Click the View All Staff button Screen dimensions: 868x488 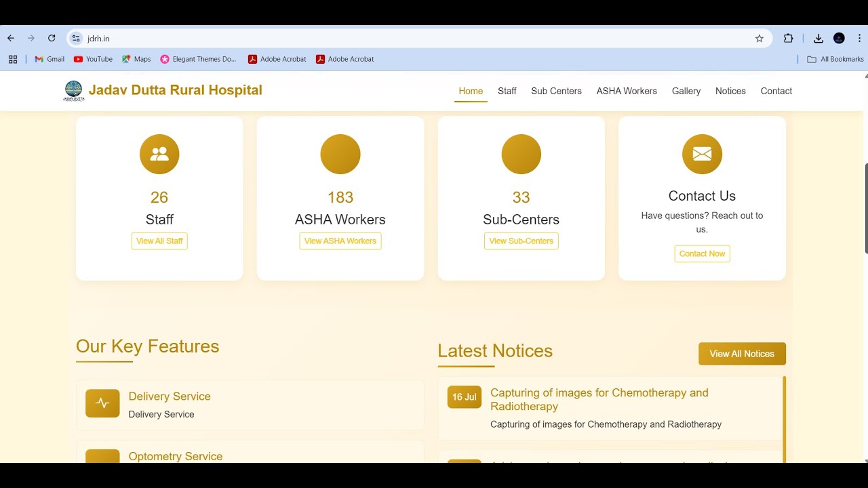(159, 241)
